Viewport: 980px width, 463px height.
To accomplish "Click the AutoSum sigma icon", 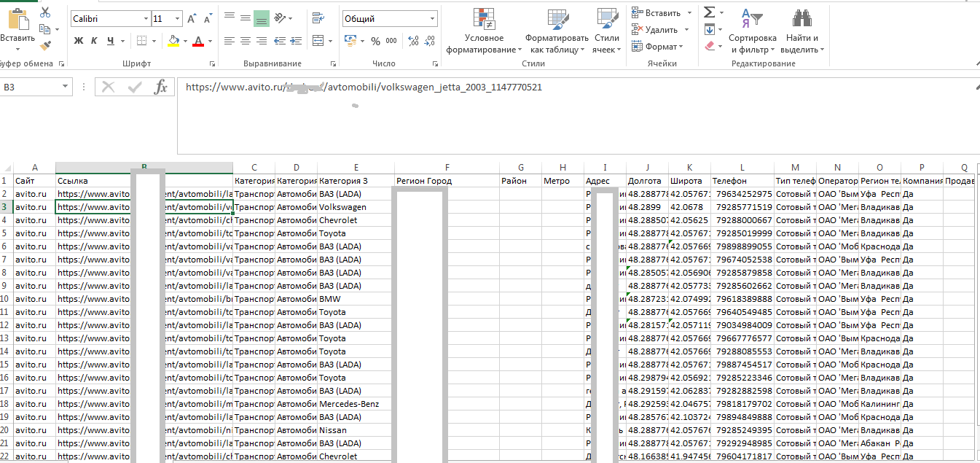I will pyautogui.click(x=709, y=12).
